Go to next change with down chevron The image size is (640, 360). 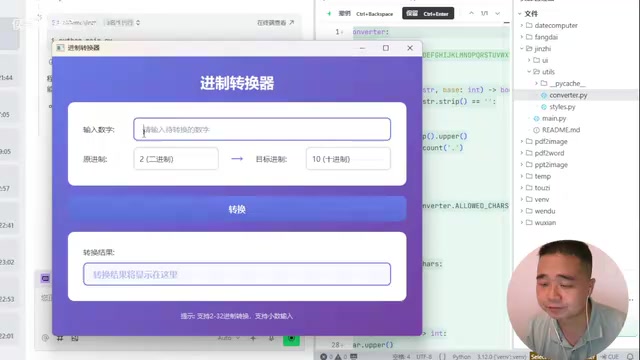[x=498, y=13]
